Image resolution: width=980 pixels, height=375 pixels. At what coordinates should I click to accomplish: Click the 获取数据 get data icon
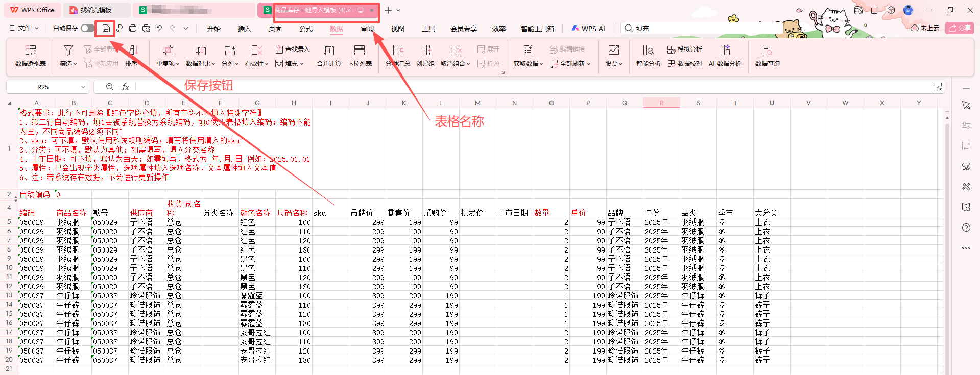529,50
